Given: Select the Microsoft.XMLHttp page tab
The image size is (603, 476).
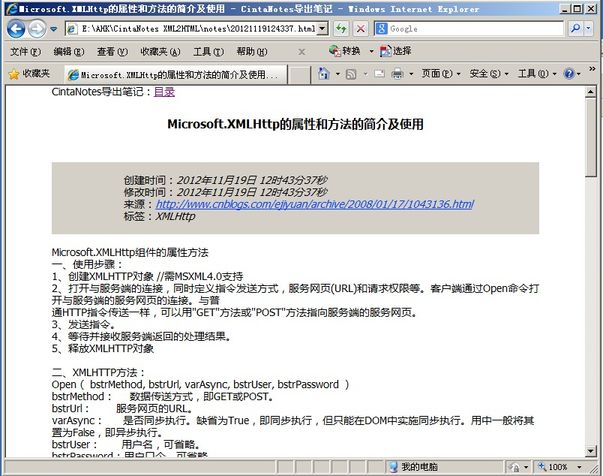Looking at the screenshot, I should point(175,75).
